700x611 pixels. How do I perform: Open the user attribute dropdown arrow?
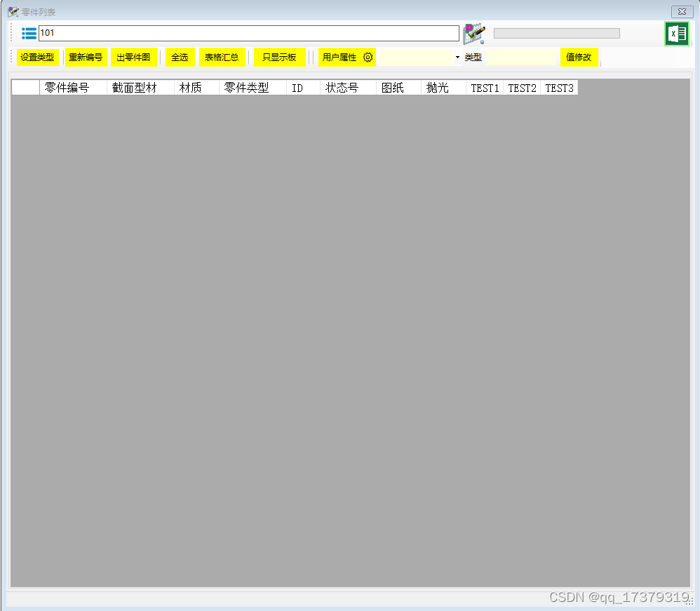(x=457, y=57)
